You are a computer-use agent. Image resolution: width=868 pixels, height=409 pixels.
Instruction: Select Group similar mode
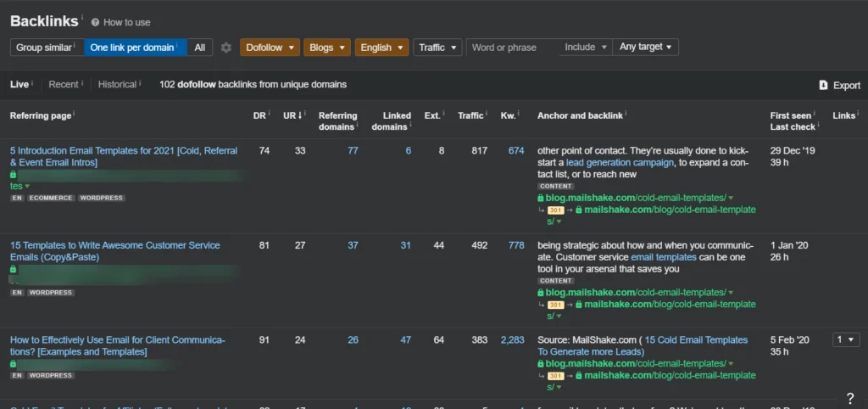47,48
